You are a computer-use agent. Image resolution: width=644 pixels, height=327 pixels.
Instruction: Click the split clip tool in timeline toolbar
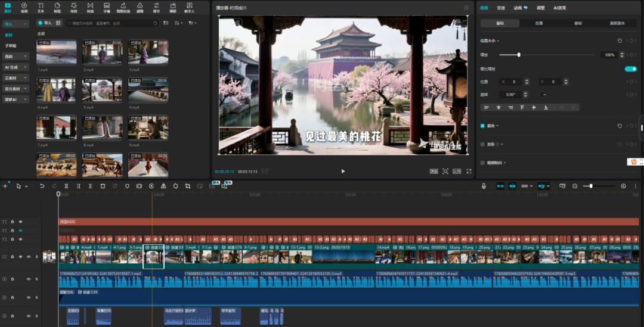(66, 186)
